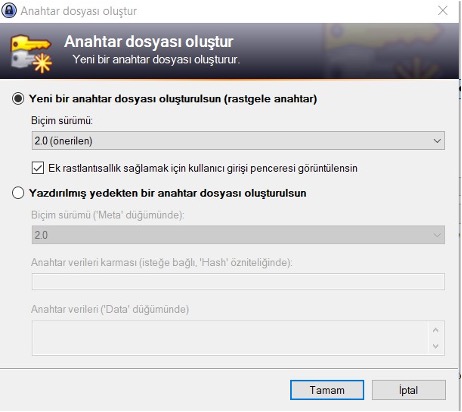Close the Anahtar dosyası oluştur dialog

coord(443,11)
